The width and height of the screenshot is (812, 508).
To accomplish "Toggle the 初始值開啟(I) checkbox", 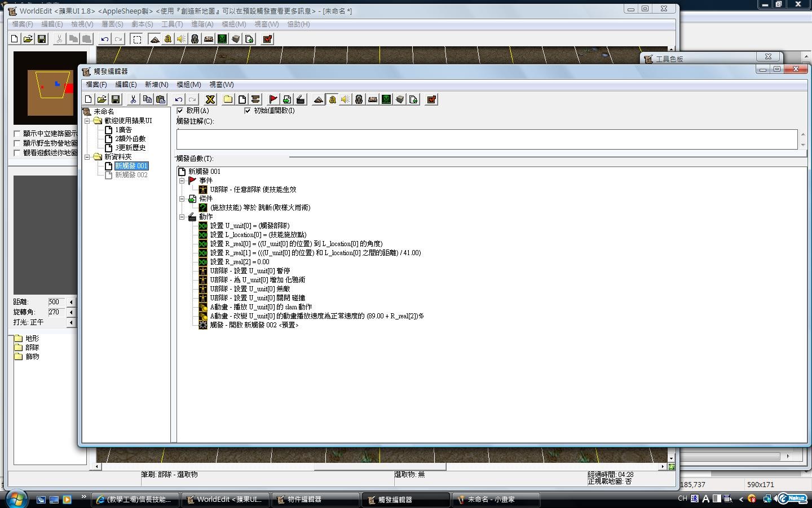I will (x=247, y=111).
